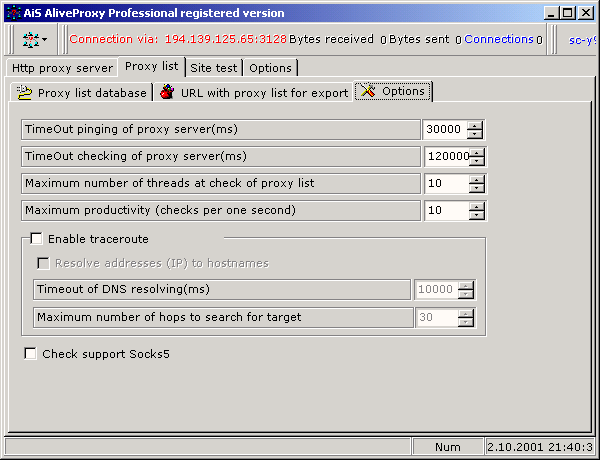600x460 pixels.
Task: Increase maximum productivity checks per second
Action: click(x=477, y=206)
